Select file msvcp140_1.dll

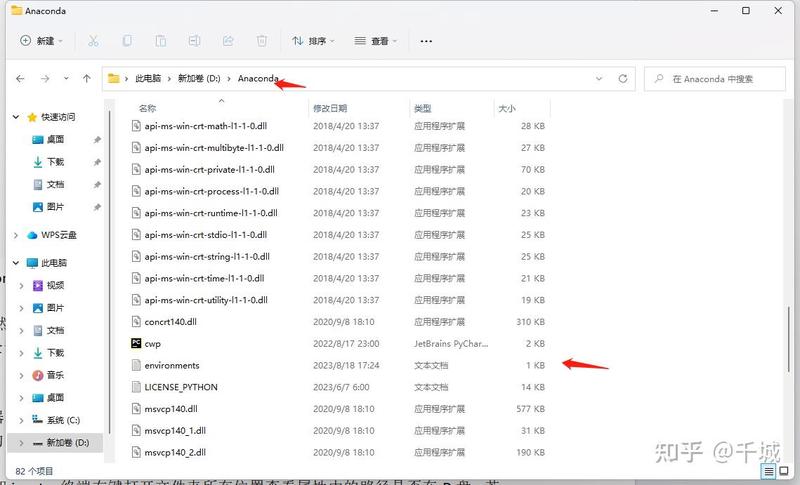175,430
